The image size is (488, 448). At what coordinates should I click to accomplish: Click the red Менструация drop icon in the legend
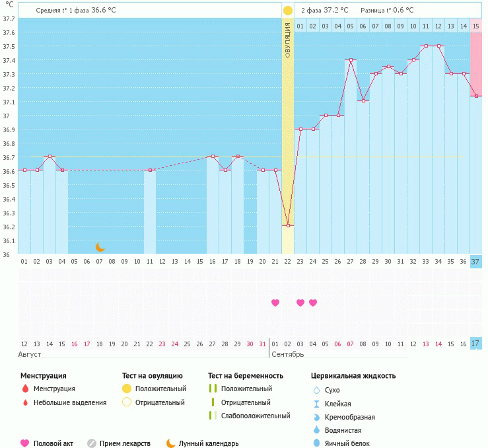tap(25, 389)
